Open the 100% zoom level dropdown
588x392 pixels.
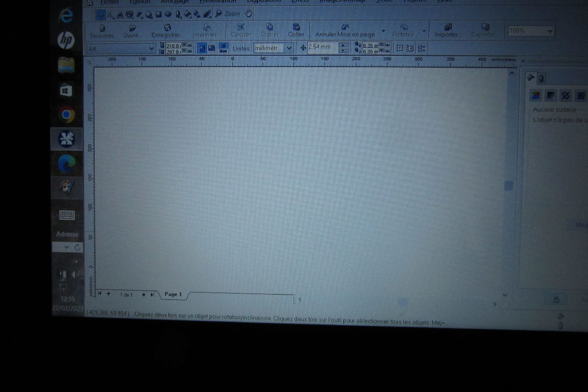(550, 31)
